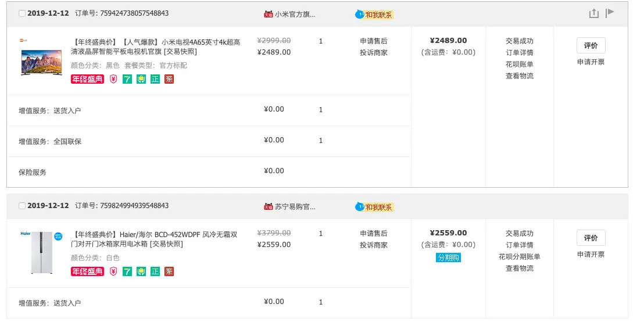644x322 pixels.
Task: Open the 小米电视4A65英寸 product title link
Action: point(156,47)
